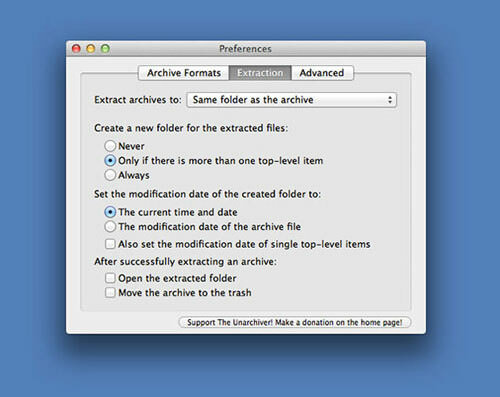Click the After successfully extracting an archive label
The width and height of the screenshot is (500, 397).
point(185,261)
